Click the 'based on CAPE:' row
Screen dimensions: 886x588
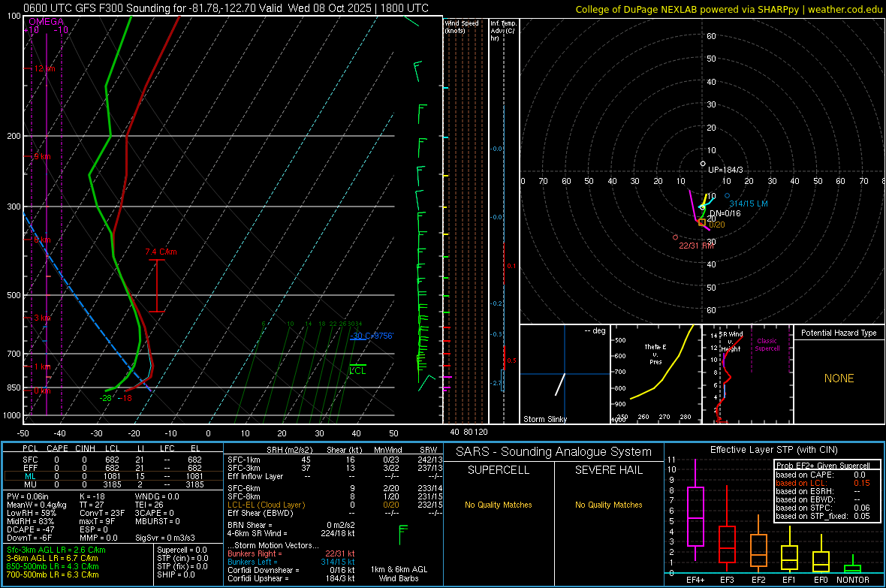coord(823,475)
